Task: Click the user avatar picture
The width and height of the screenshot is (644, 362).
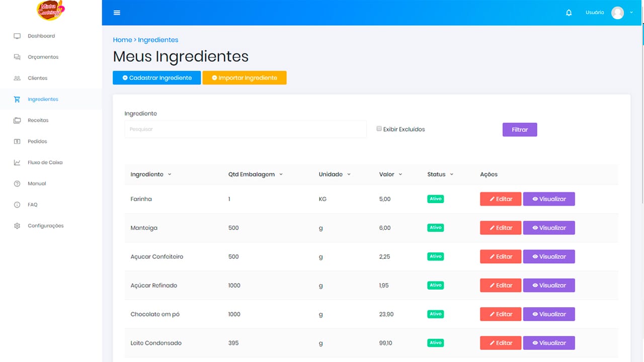Action: click(x=617, y=13)
